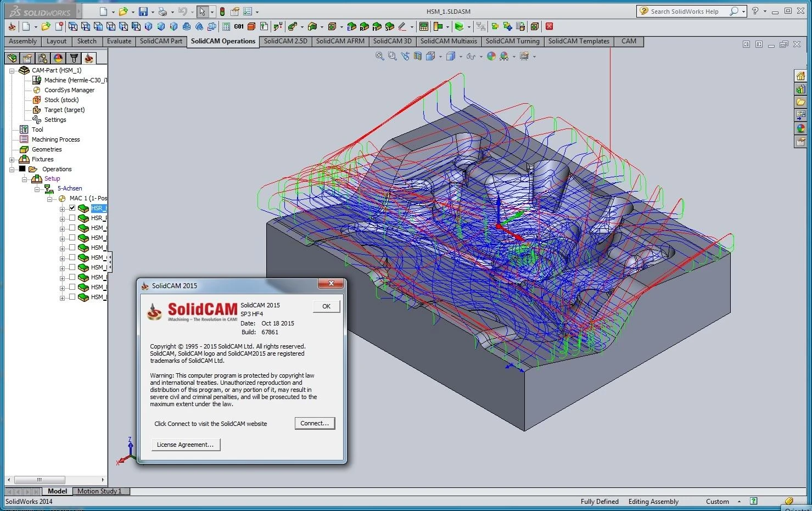The image size is (812, 511).
Task: Click the G01 GCode icon
Action: point(239,26)
